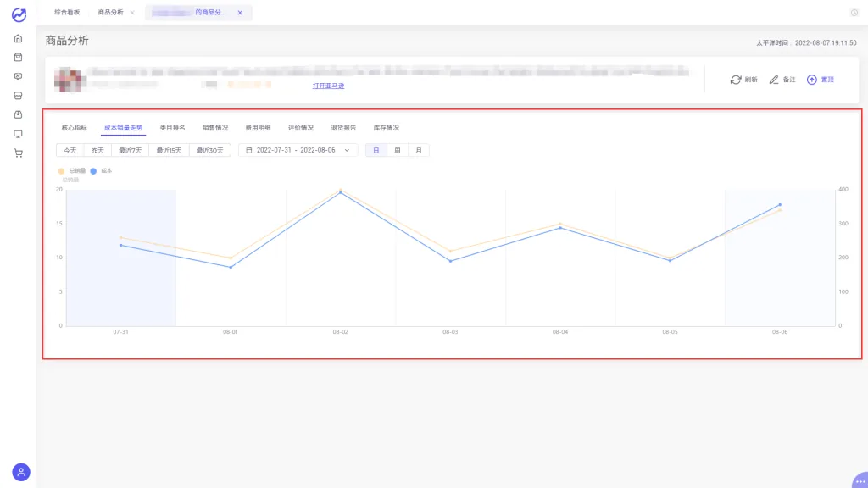Open the chat bubble icon at bottom right

pyautogui.click(x=860, y=480)
